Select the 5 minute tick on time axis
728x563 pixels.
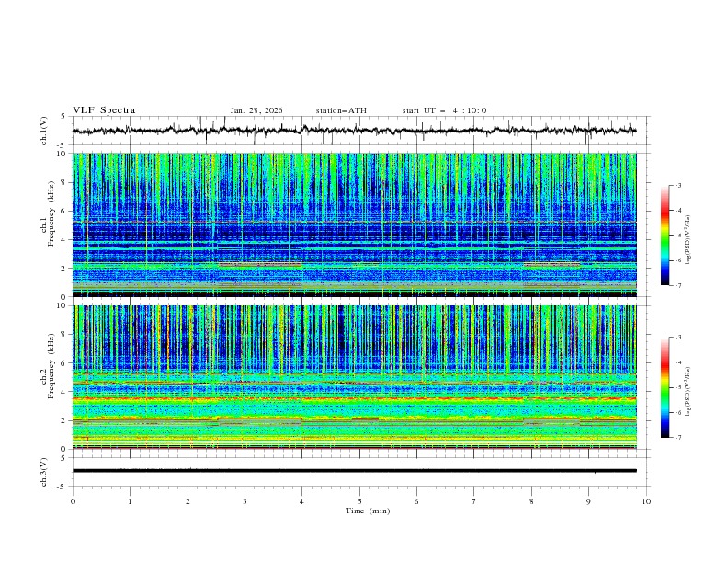coord(359,500)
